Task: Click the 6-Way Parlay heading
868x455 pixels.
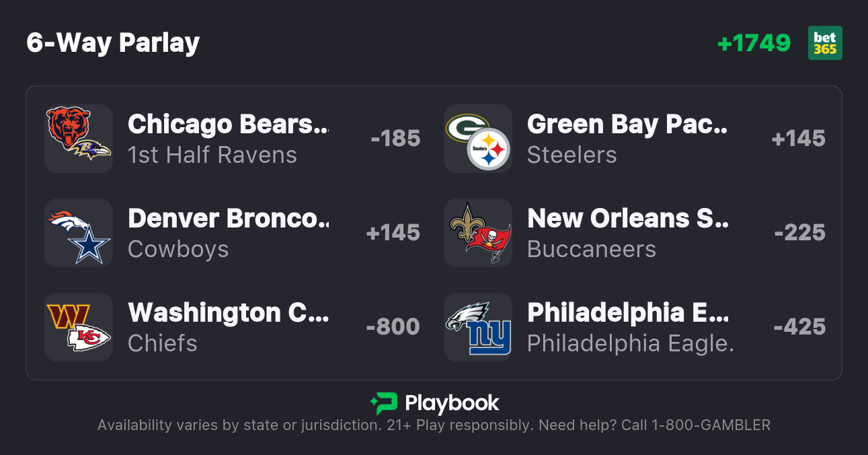Action: click(113, 43)
